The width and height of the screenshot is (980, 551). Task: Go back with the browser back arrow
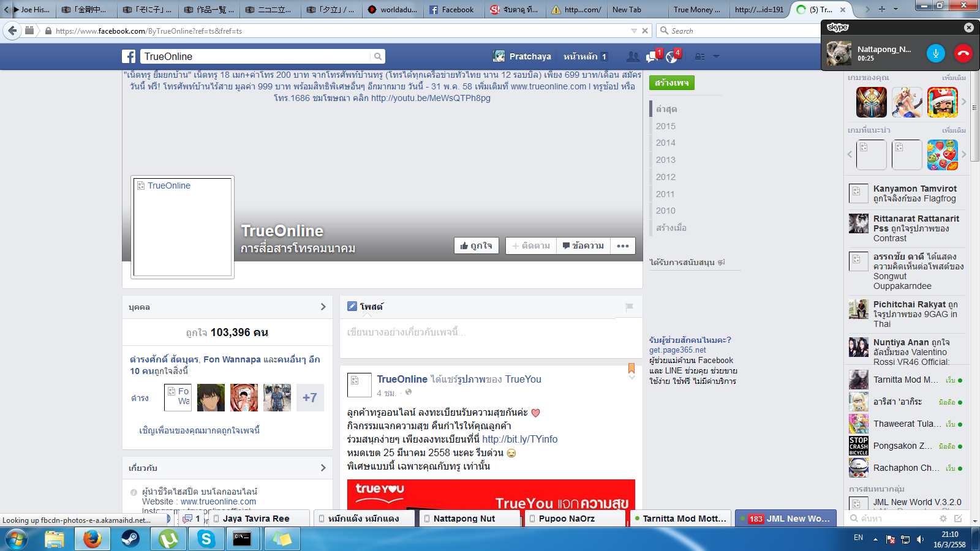12,31
